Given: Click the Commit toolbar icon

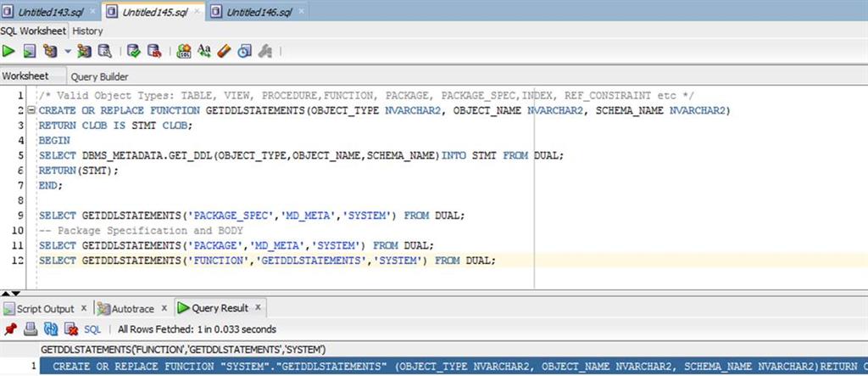Looking at the screenshot, I should pos(133,52).
